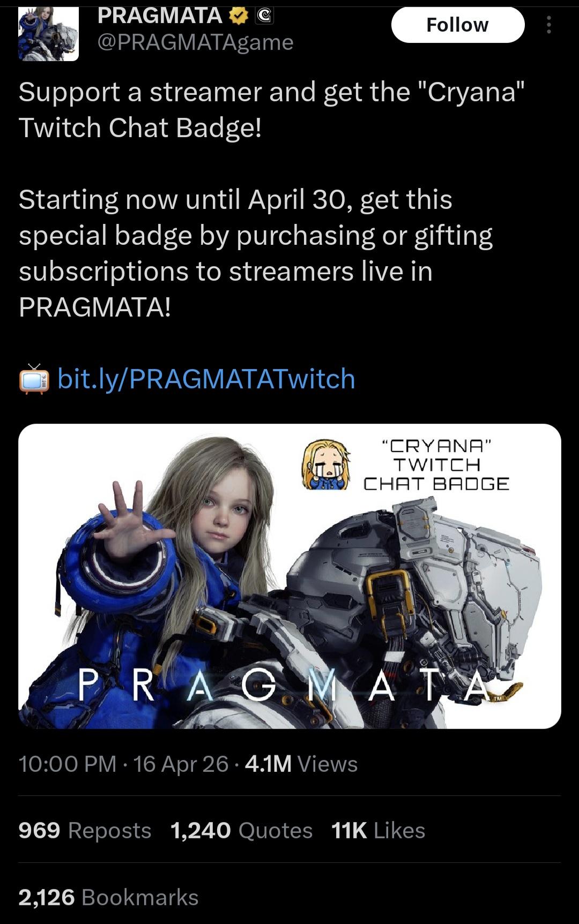Open the 1,240 Quotes list
This screenshot has height=924, width=579.
click(x=242, y=830)
